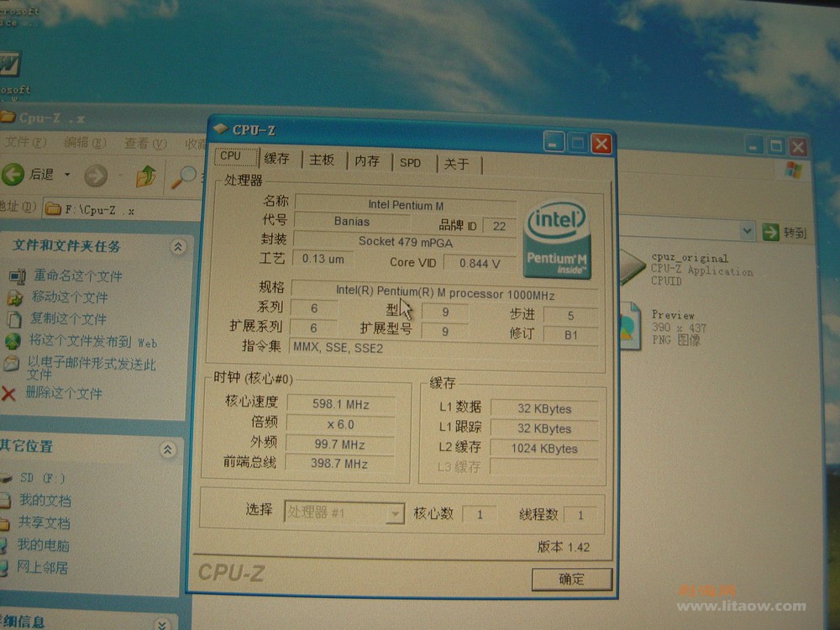The width and height of the screenshot is (840, 630).
Task: Click the CPU-Z title bar icon
Action: (x=220, y=129)
